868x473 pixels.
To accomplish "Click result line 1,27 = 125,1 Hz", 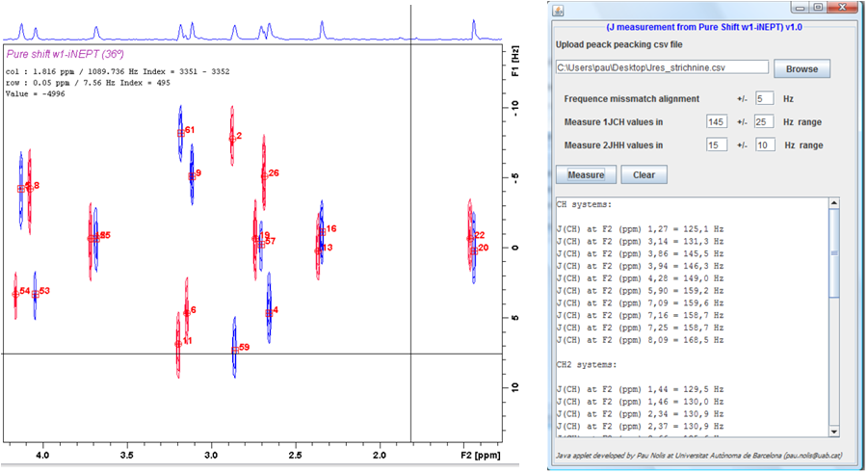I will click(640, 228).
